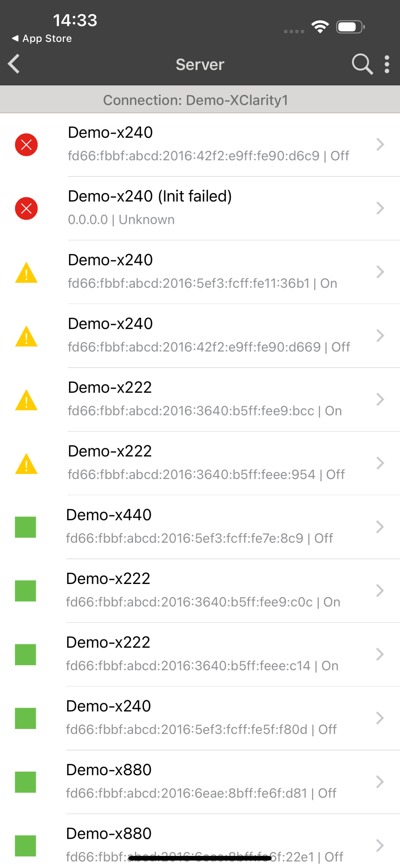Tap green status icon for server ending d81
Image resolution: width=400 pixels, height=868 pixels.
(26, 782)
